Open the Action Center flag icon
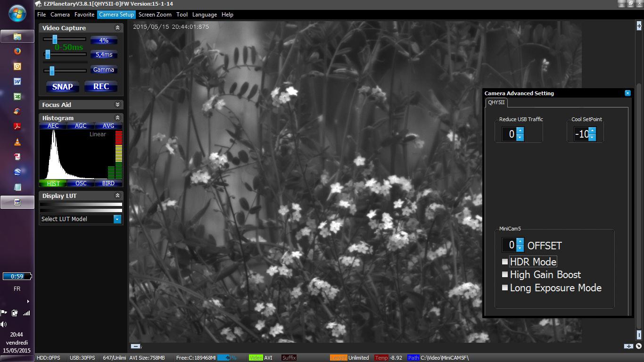The height and width of the screenshot is (362, 644). coord(4,313)
